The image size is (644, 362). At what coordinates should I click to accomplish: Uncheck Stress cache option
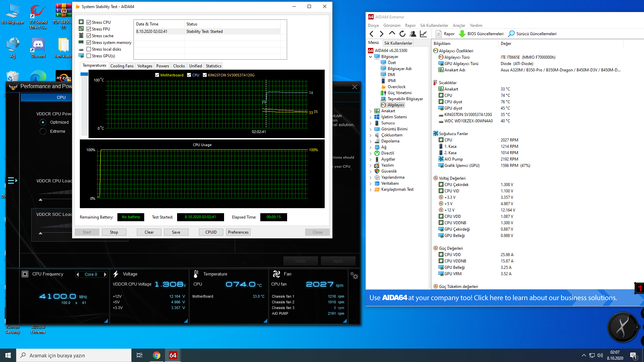point(89,36)
